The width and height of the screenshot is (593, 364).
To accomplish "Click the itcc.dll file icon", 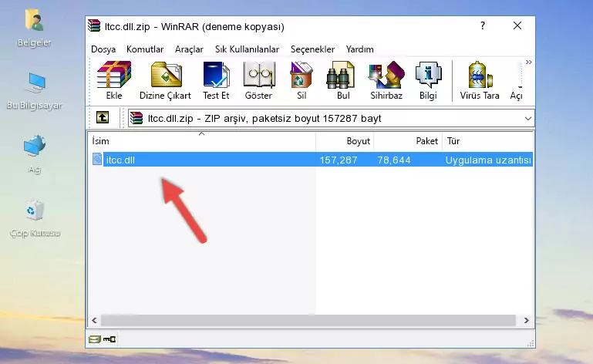I will click(x=97, y=160).
